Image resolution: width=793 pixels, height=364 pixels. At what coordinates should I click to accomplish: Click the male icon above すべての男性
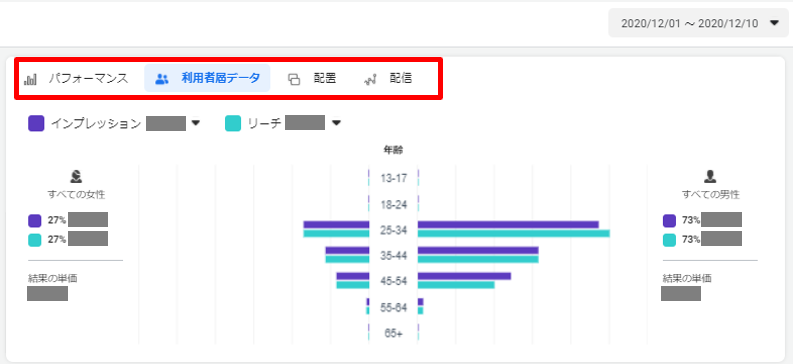[710, 176]
